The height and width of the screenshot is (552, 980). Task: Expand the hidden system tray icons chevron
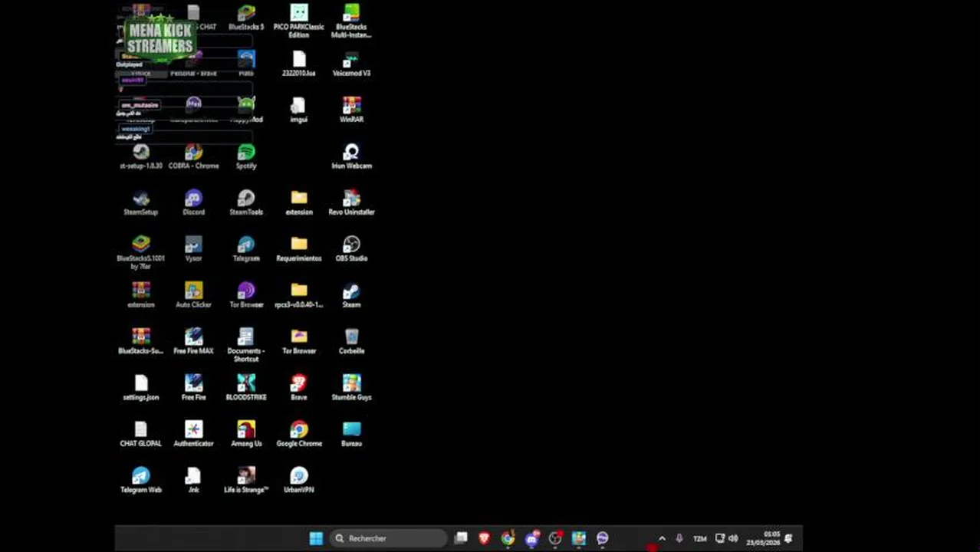tap(662, 538)
